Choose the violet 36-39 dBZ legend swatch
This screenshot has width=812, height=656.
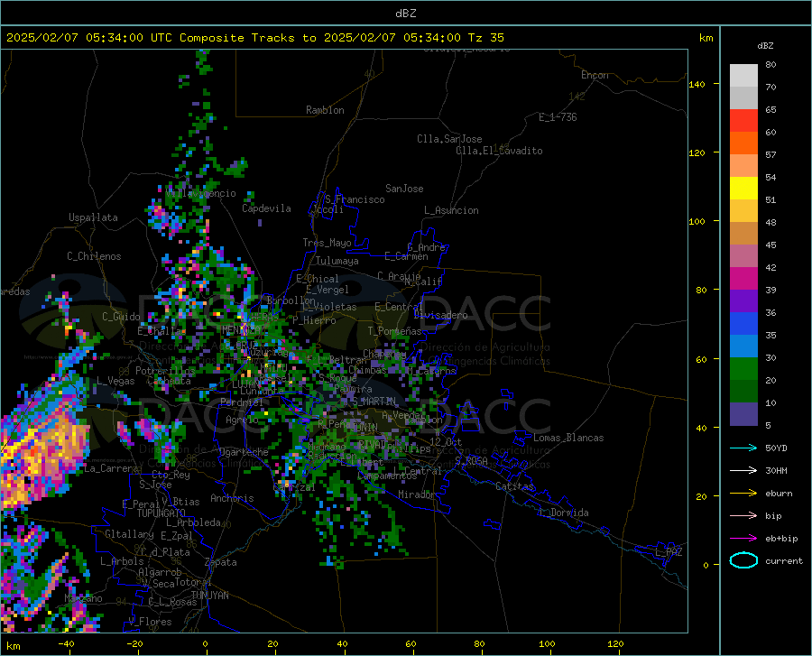pyautogui.click(x=743, y=301)
